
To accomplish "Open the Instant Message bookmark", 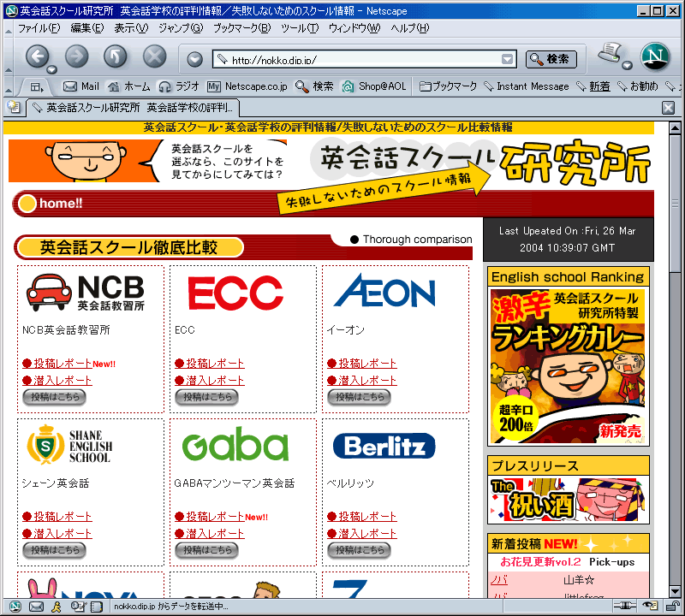I will click(527, 86).
